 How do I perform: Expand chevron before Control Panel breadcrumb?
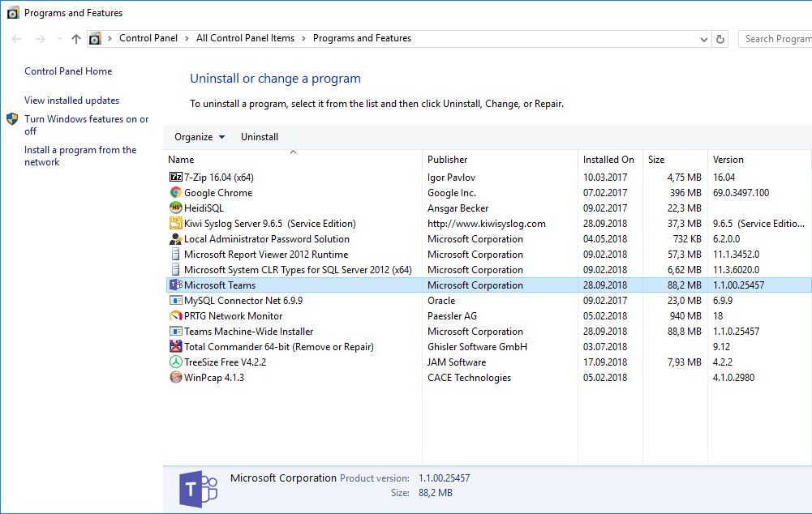(x=110, y=39)
